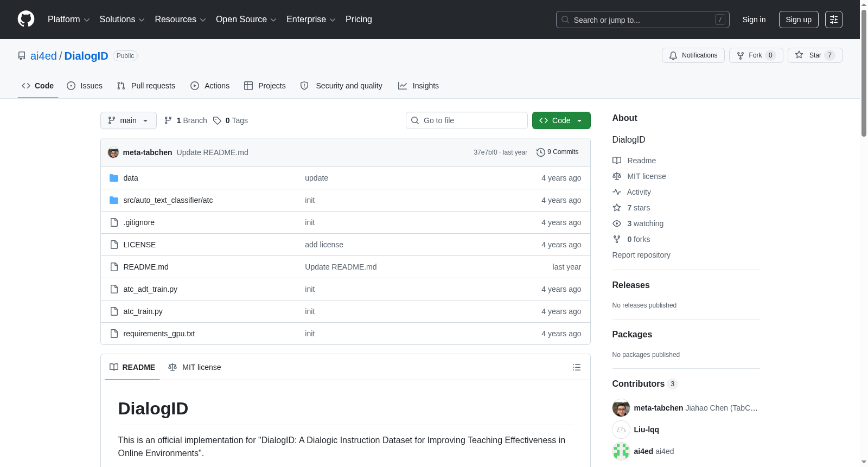
Task: Expand the Resources menu
Action: click(180, 20)
